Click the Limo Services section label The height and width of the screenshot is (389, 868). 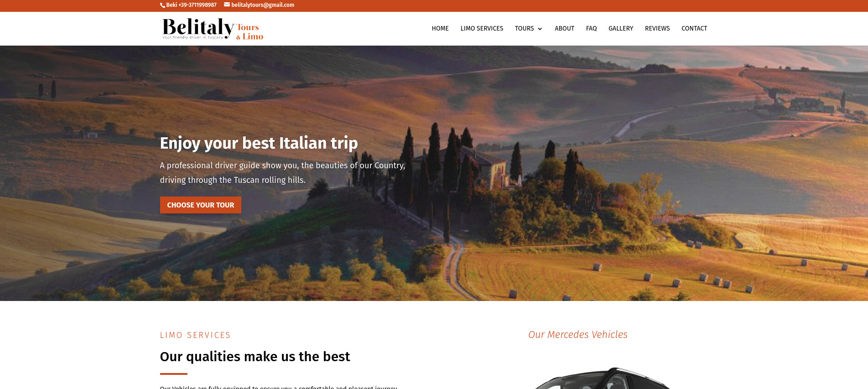[x=195, y=335]
